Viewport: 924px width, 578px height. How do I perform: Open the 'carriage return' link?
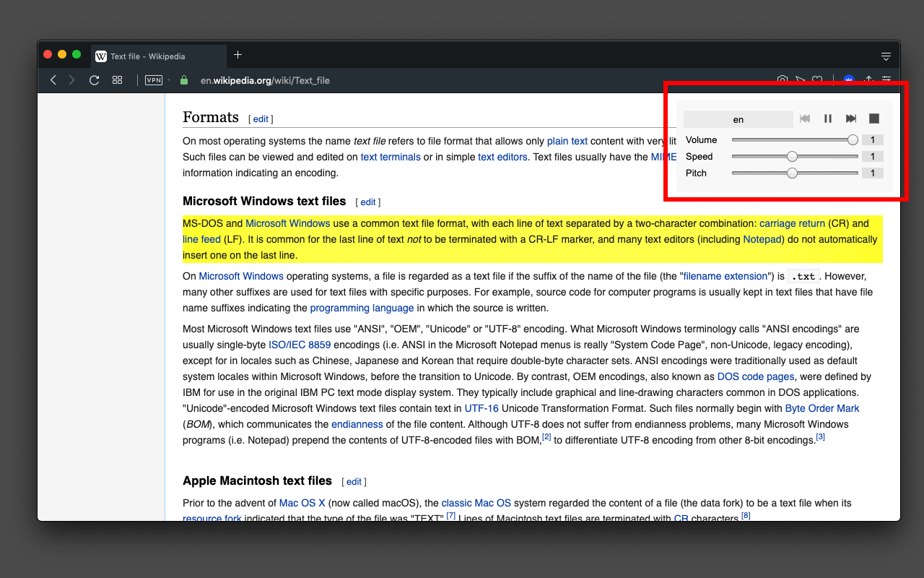tap(792, 223)
